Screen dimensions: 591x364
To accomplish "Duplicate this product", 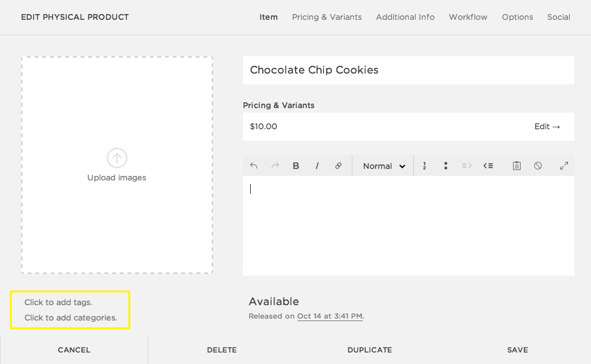I will [370, 350].
